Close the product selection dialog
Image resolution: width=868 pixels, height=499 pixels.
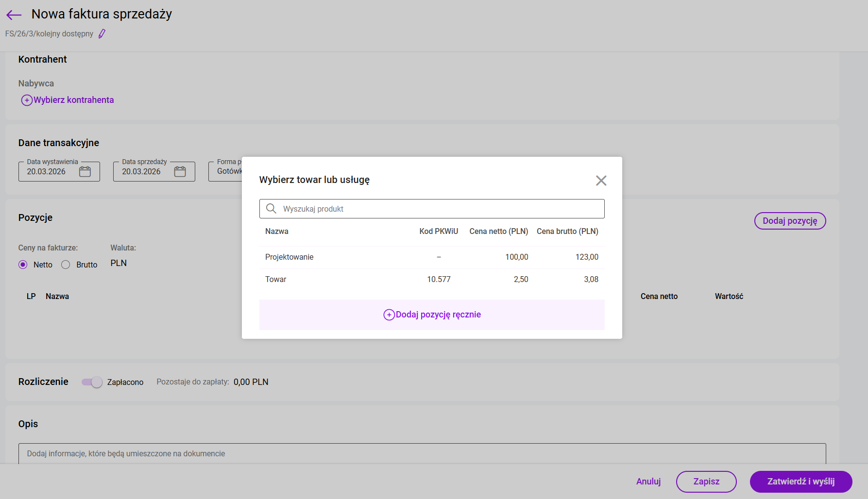click(x=601, y=181)
